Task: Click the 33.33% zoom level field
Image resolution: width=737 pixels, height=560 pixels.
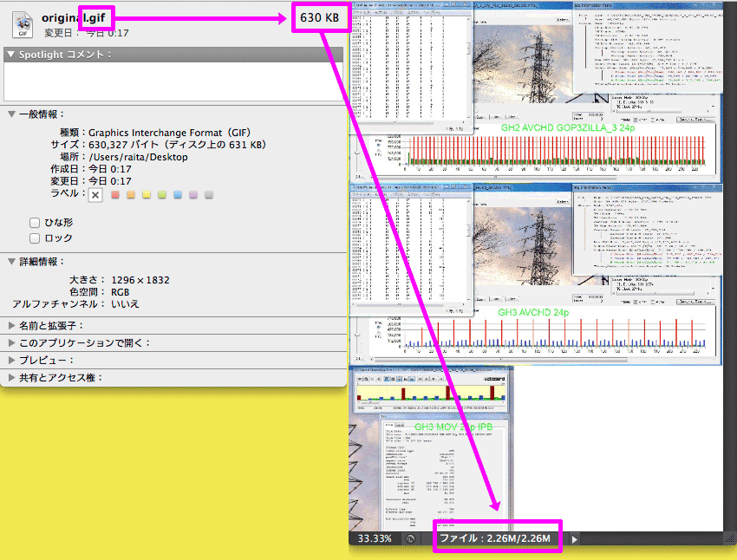Action: pos(375,539)
